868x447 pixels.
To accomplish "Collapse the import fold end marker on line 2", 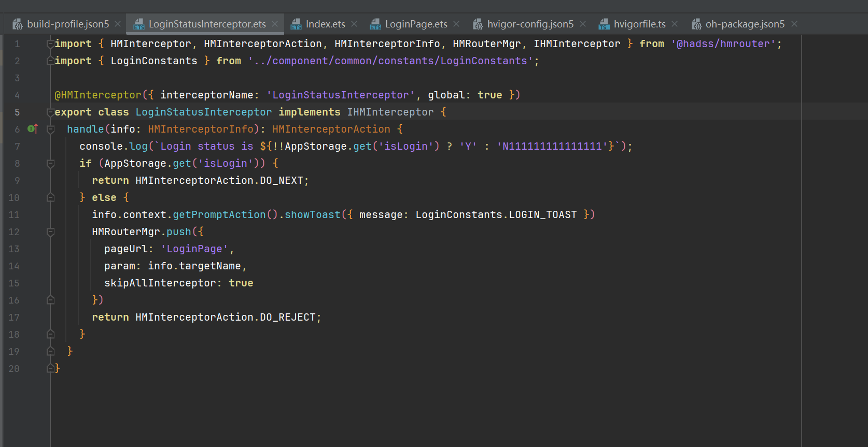I will 50,61.
